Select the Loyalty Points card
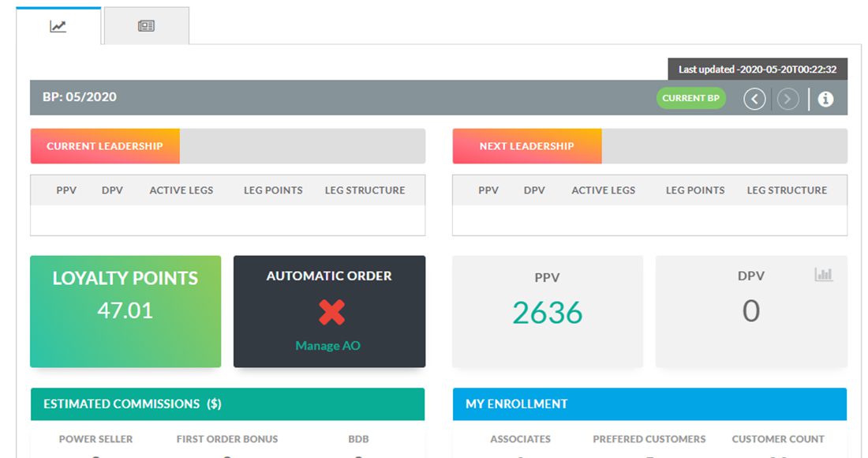868x458 pixels. click(x=125, y=311)
